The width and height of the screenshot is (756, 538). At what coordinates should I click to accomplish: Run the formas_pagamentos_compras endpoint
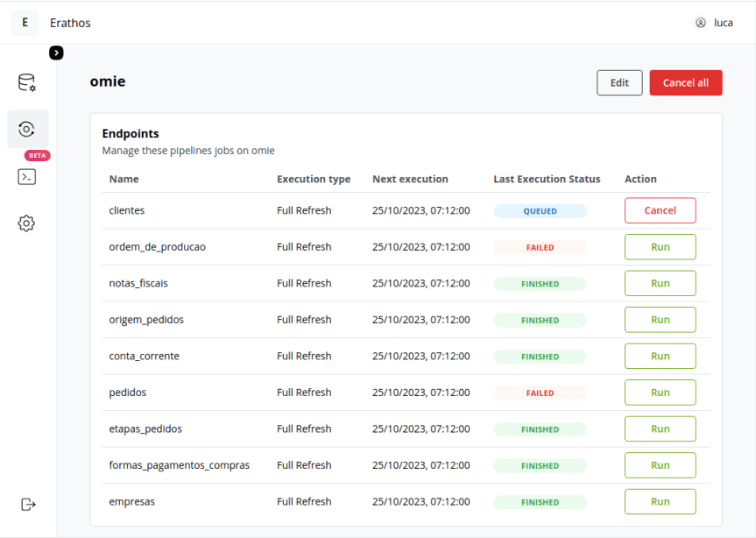(660, 465)
